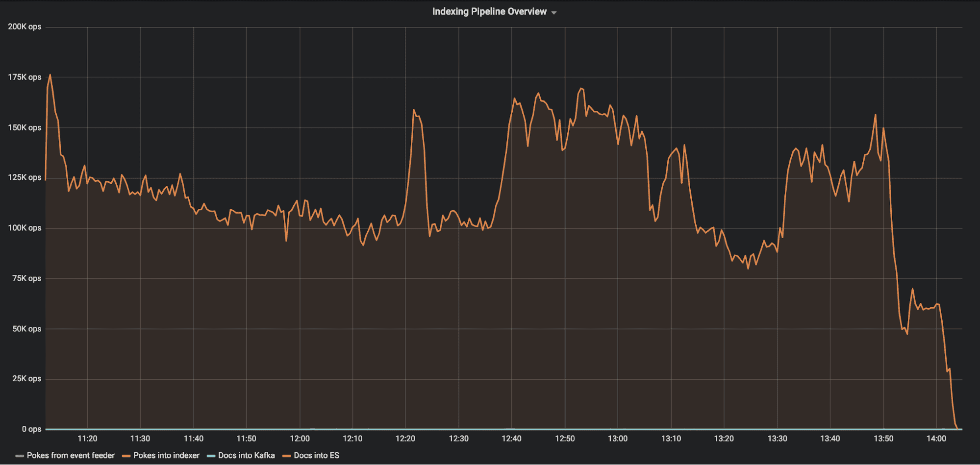Click the 12:00 time axis label

click(x=300, y=439)
